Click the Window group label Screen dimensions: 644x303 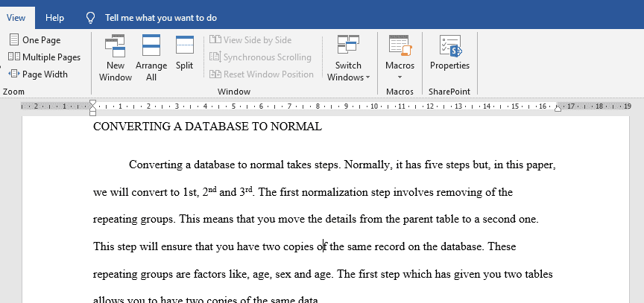[234, 92]
